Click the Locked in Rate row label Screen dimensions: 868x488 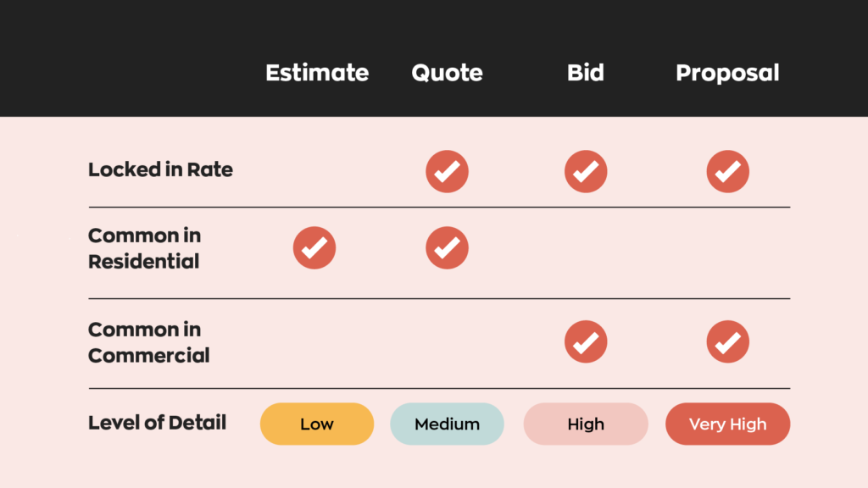(x=160, y=169)
